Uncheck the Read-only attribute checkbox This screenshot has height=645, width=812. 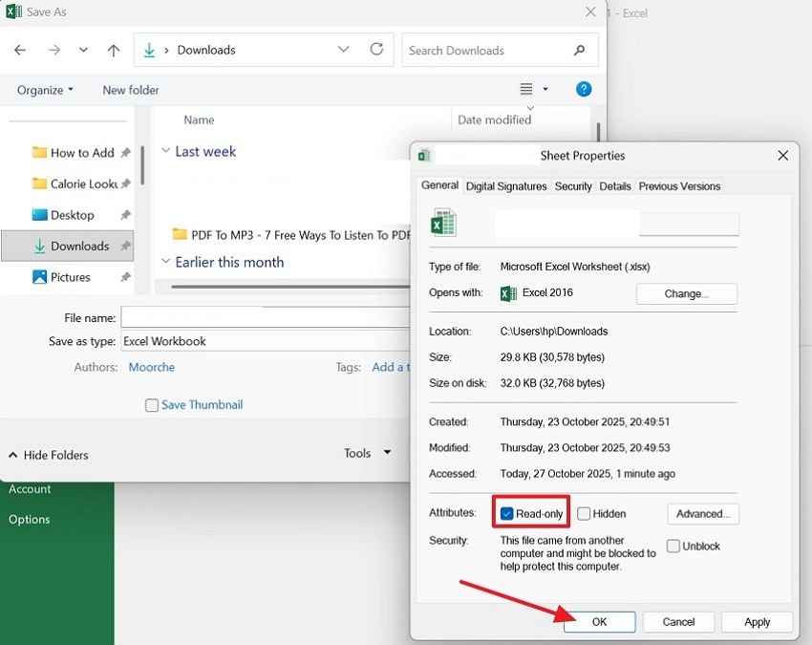coord(507,514)
